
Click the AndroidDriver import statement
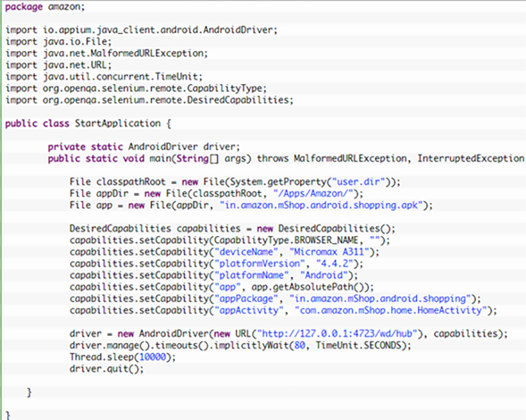141,30
